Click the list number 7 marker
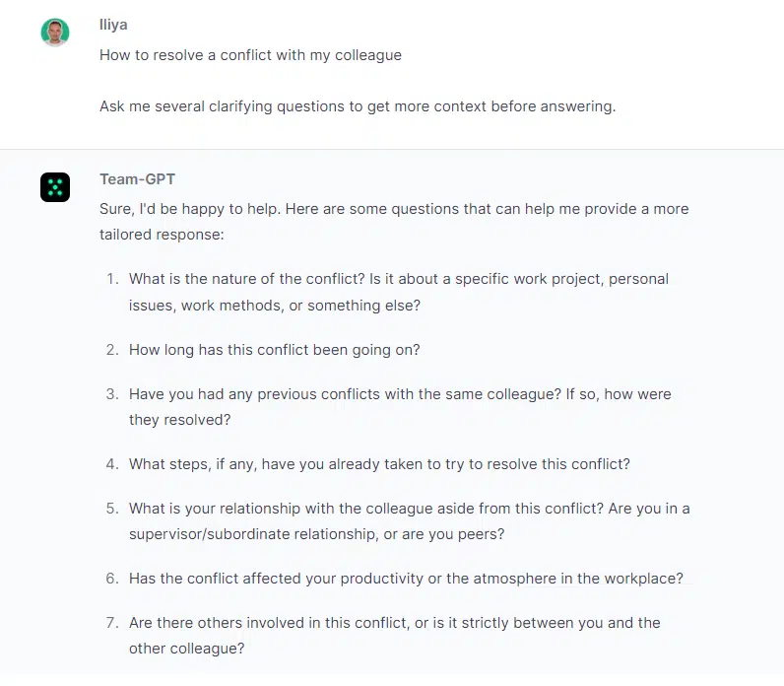The width and height of the screenshot is (784, 686). [112, 623]
